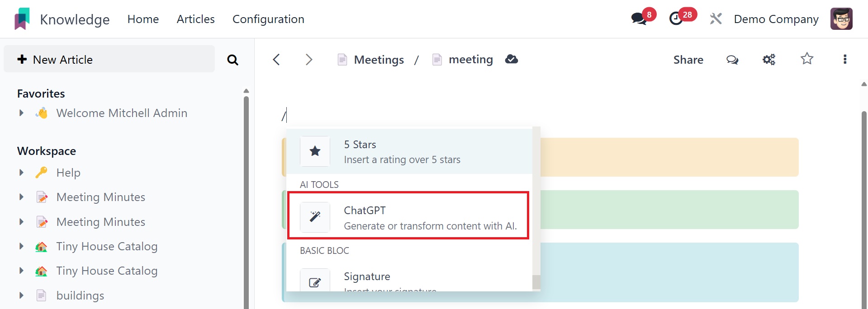868x309 pixels.
Task: Select the ChatGPT command from AI Tools
Action: [408, 217]
